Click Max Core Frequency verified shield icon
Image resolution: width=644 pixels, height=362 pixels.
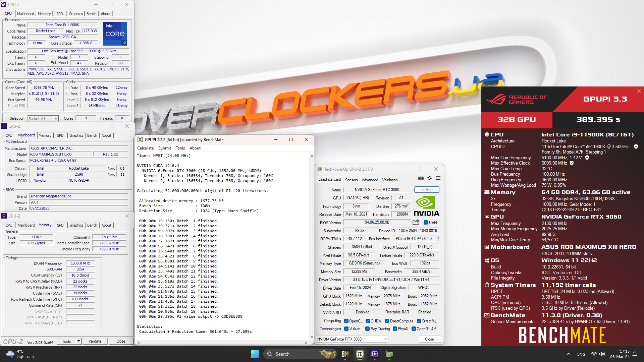(x=587, y=158)
